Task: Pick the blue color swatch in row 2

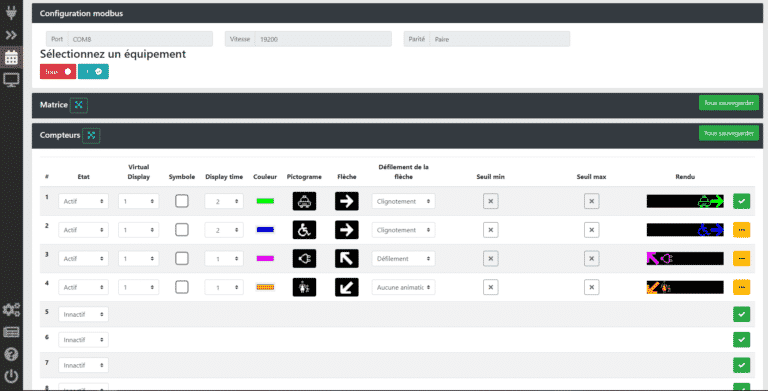Action: click(265, 230)
